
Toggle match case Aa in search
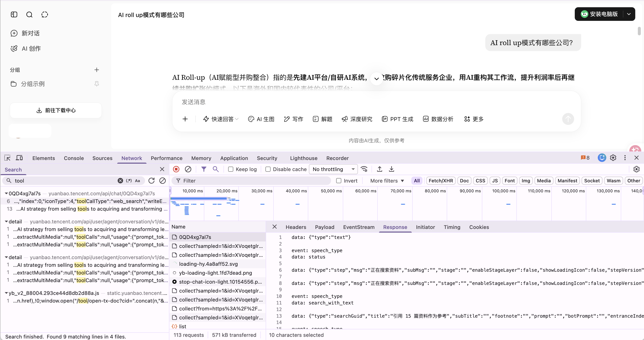tap(137, 181)
